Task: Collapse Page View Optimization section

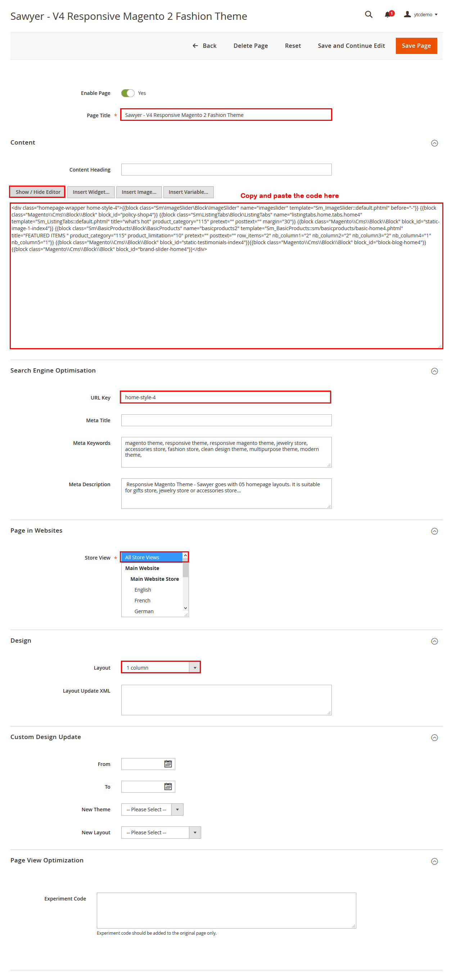Action: pos(434,861)
